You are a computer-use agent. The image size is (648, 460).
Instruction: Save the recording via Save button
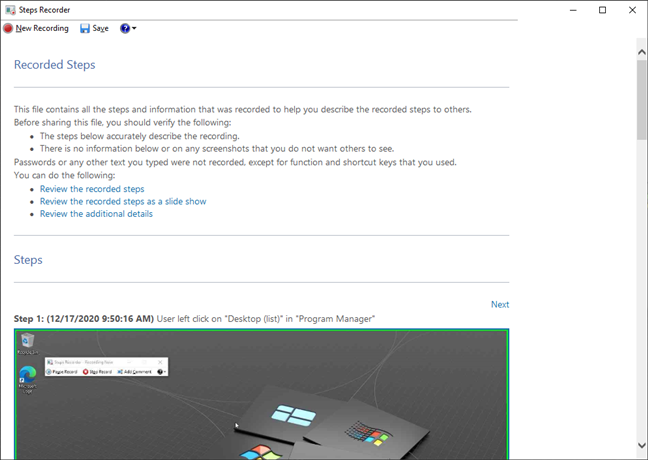pos(94,28)
